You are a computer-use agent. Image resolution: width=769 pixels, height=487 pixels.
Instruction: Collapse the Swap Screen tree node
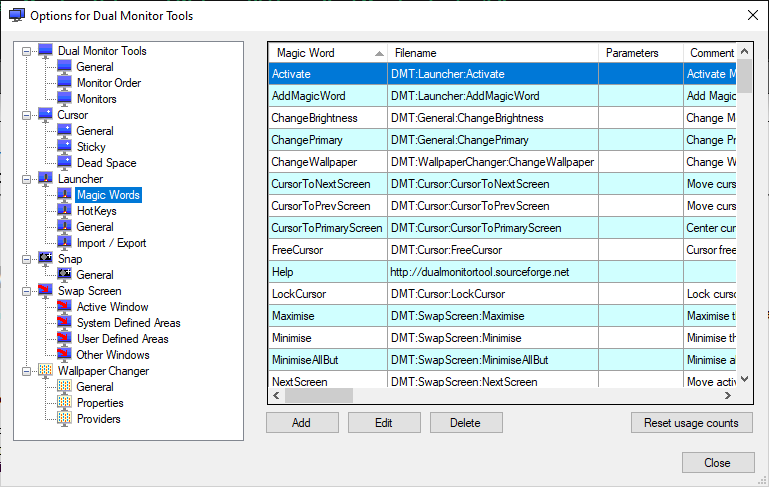(26, 291)
